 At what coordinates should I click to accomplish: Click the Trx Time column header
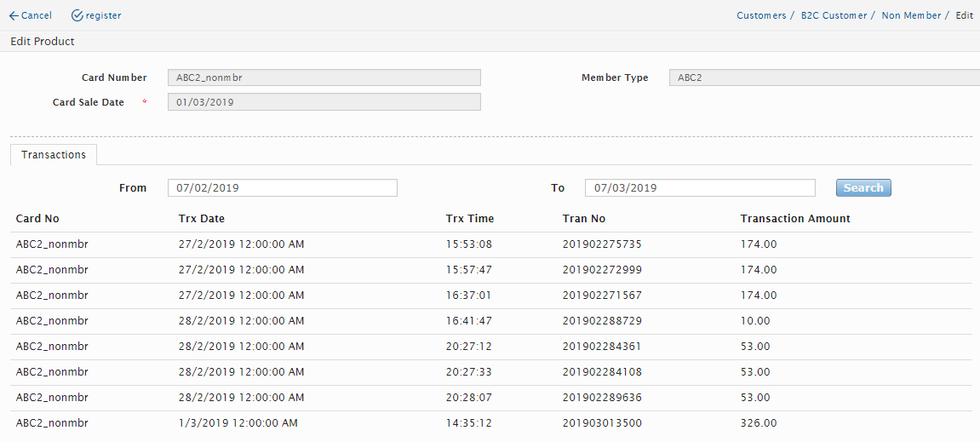point(470,219)
